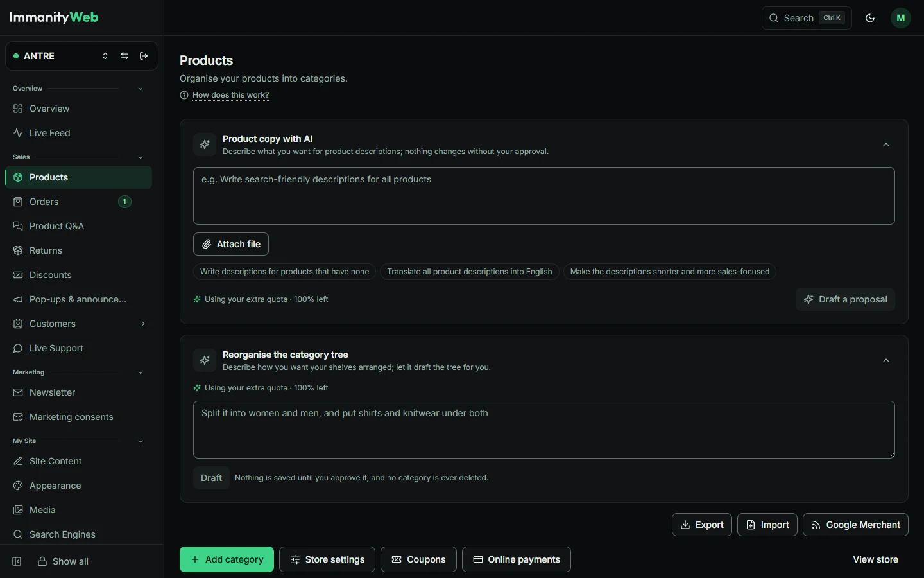Click Show all at sidebar bottom

(x=63, y=561)
